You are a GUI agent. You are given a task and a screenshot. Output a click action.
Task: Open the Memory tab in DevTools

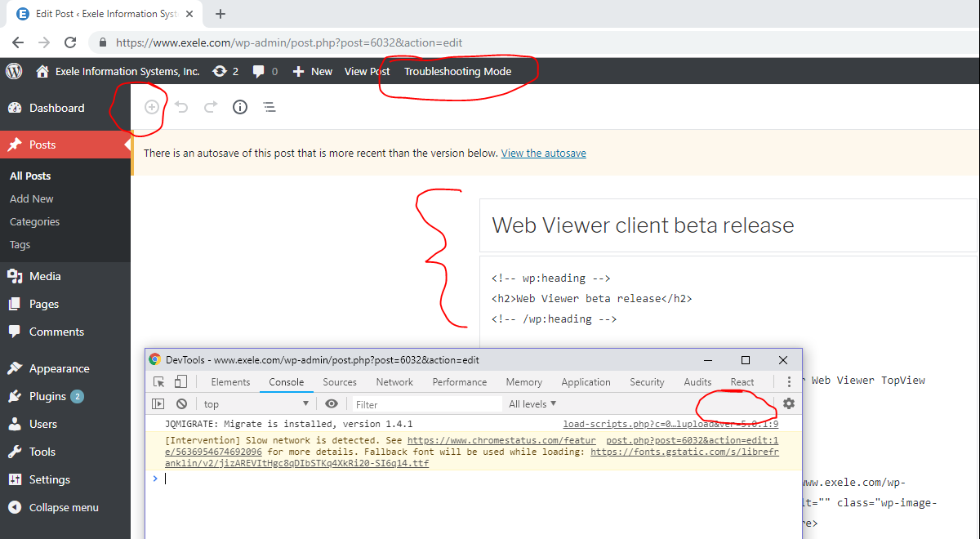524,381
